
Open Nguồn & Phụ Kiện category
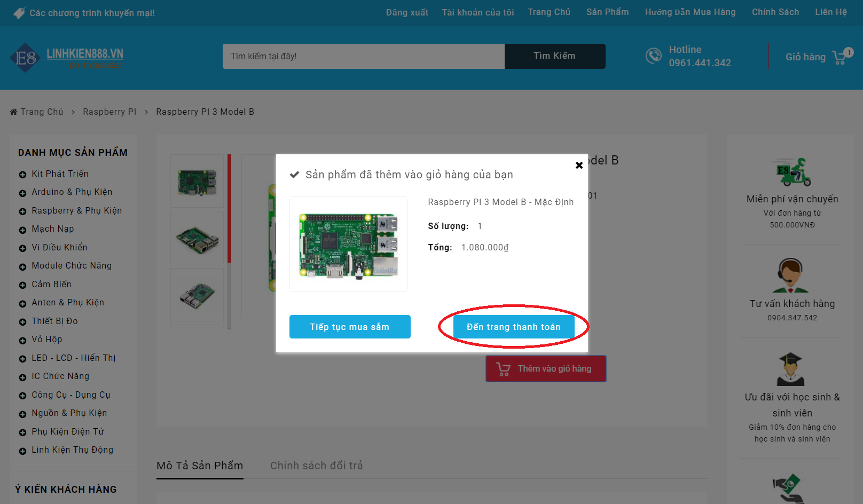click(x=69, y=413)
